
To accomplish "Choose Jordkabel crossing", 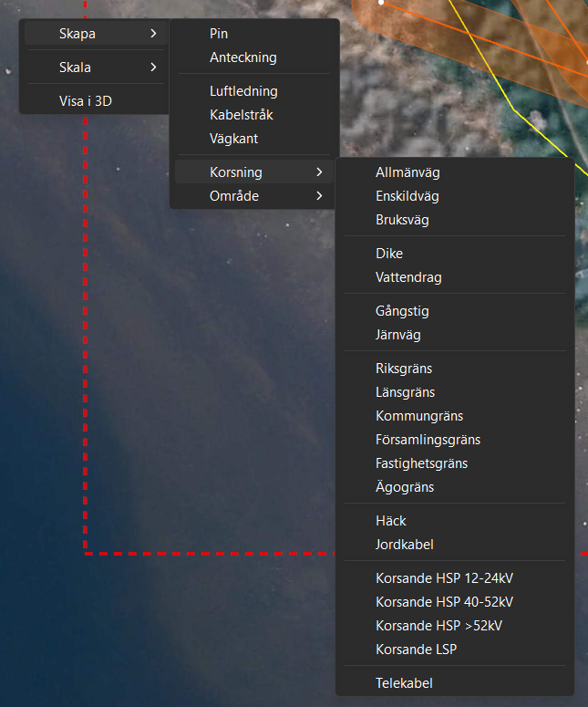I will [x=455, y=545].
